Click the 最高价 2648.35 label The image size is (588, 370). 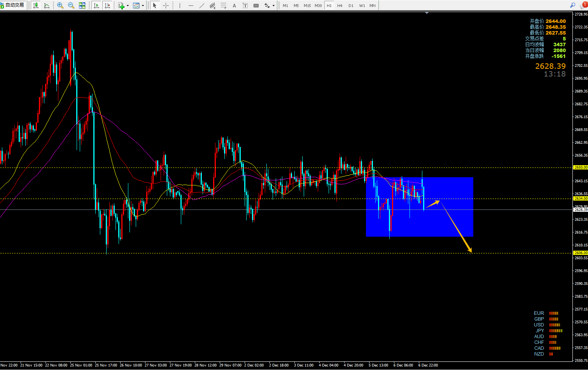coord(548,27)
